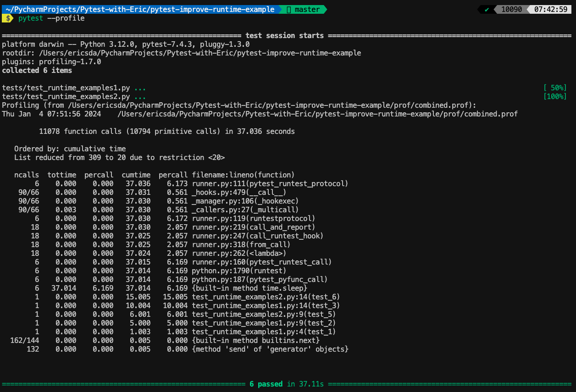Open the combined.prof file path

click(x=316, y=114)
